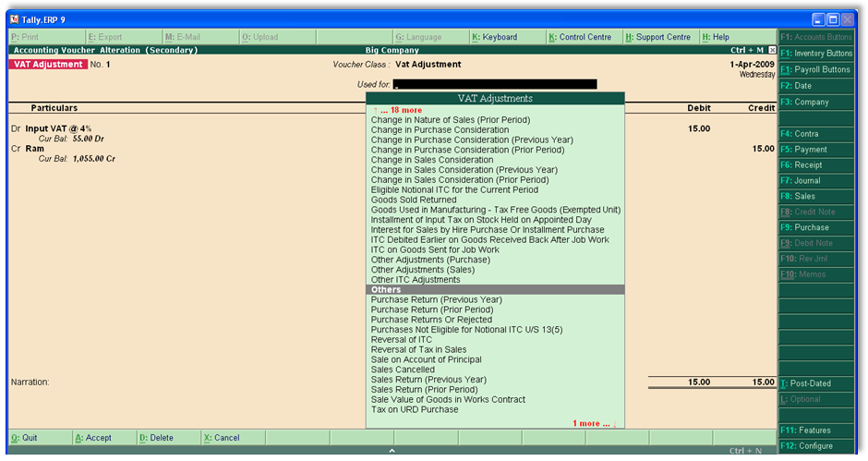868x461 pixels.
Task: Click the A: Accept button
Action: point(104,438)
